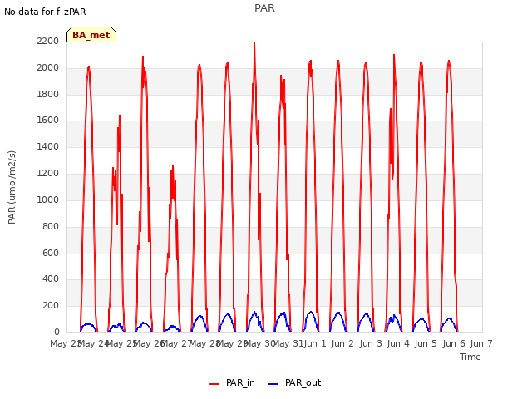This screenshot has width=532, height=399.
Task: Click the blue PAR_out legend swatch
Action: [x=273, y=383]
